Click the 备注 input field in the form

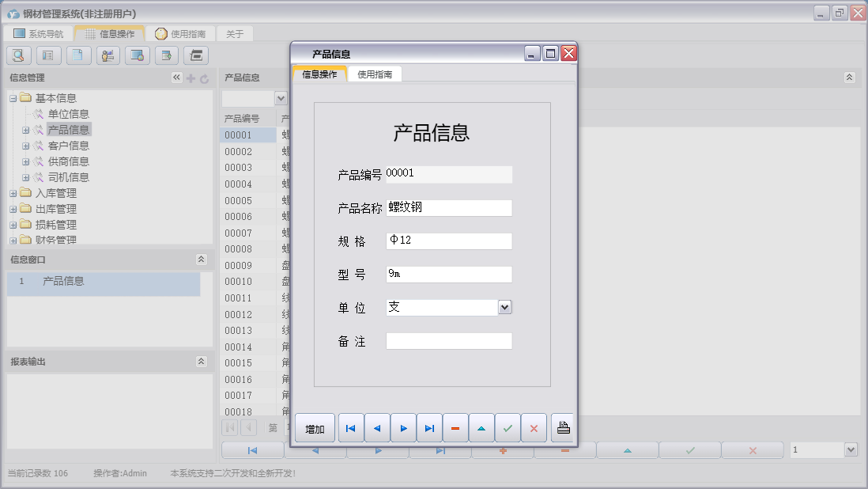[448, 340]
